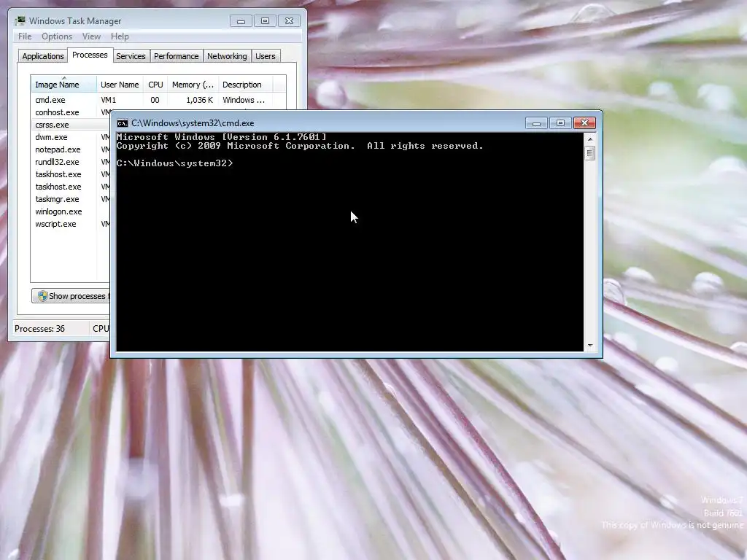The height and width of the screenshot is (560, 747).
Task: Click the CPU 00 value for cmd.exe
Action: click(x=155, y=100)
